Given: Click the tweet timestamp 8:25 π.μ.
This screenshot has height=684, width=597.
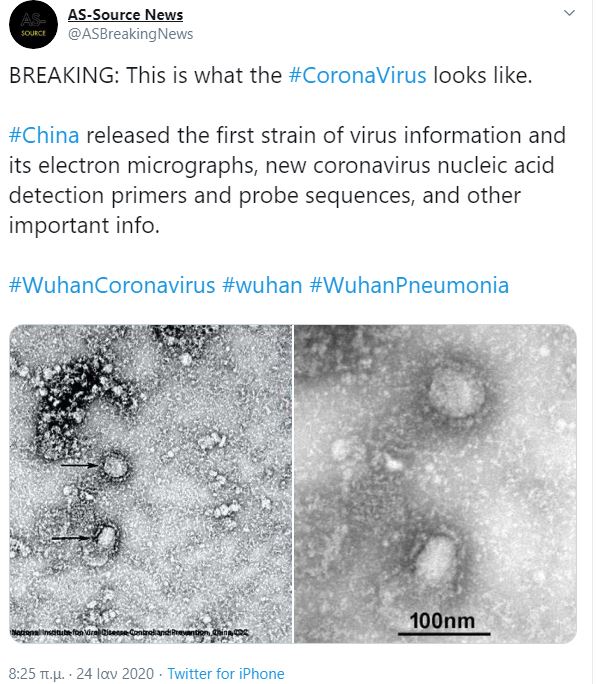Looking at the screenshot, I should click(37, 673).
